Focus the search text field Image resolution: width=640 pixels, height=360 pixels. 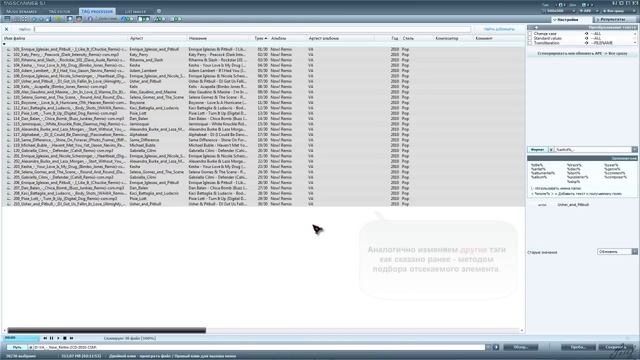pyautogui.click(x=252, y=29)
